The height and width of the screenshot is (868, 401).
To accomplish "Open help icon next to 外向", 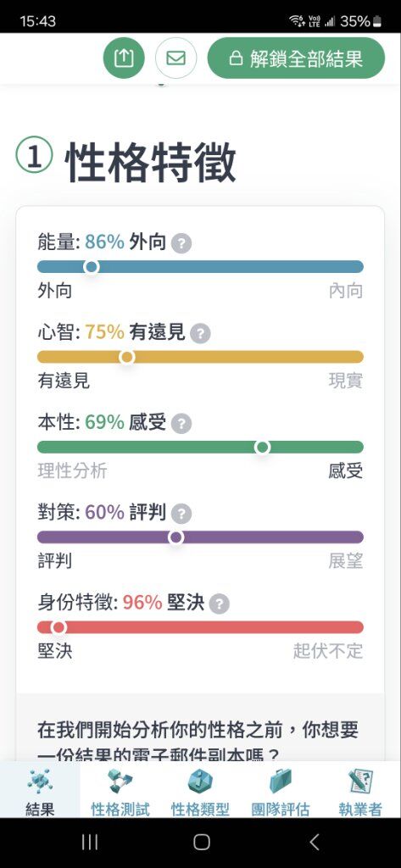I will tap(181, 243).
